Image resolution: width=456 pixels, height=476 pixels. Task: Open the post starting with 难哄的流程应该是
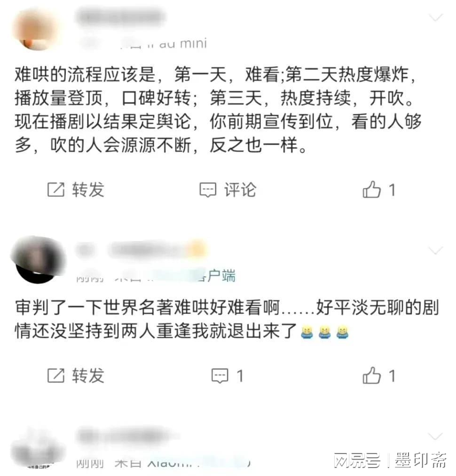(217, 109)
